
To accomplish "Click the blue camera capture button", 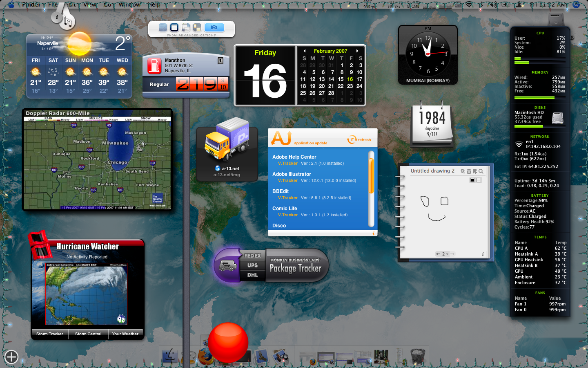I will coord(214,27).
